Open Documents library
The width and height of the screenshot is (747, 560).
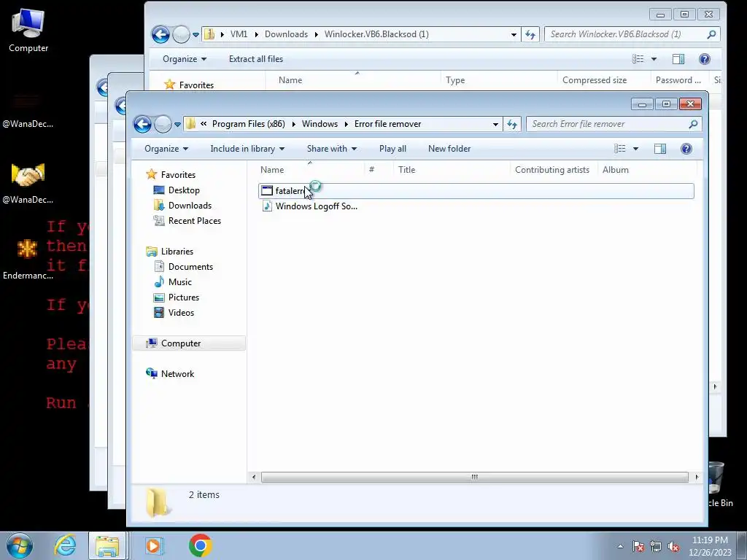(190, 267)
